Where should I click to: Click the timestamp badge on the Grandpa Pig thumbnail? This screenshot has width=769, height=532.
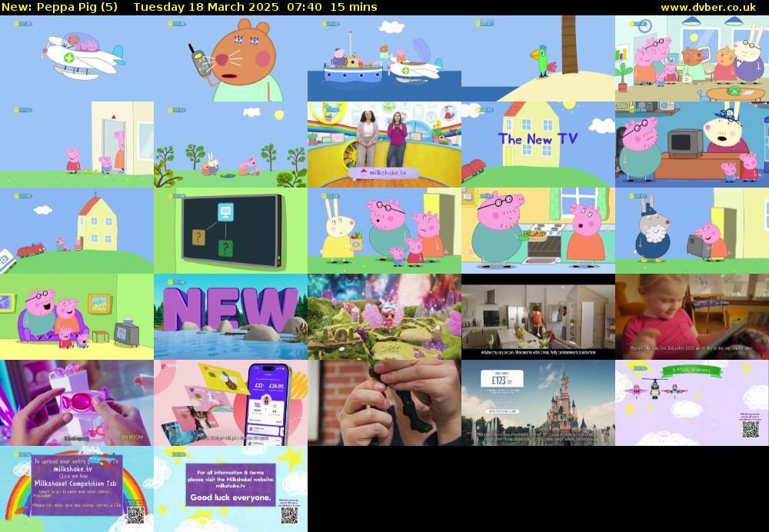pos(638,195)
